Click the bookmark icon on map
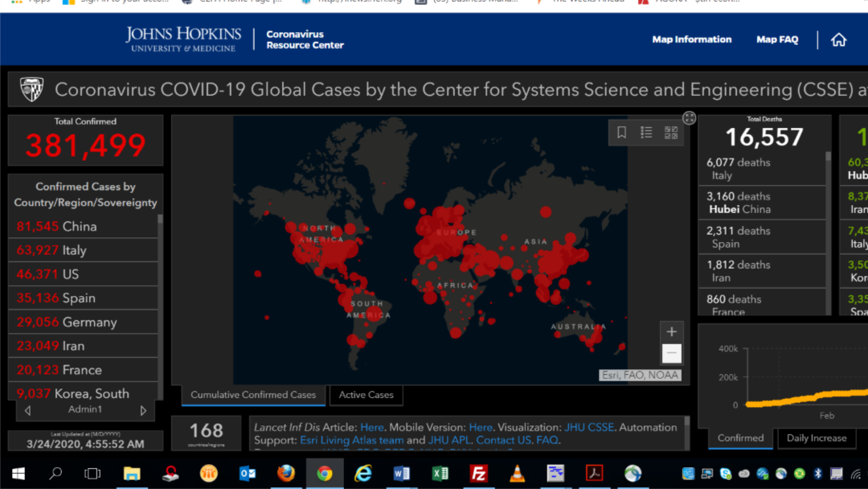The height and width of the screenshot is (489, 868). pyautogui.click(x=621, y=133)
